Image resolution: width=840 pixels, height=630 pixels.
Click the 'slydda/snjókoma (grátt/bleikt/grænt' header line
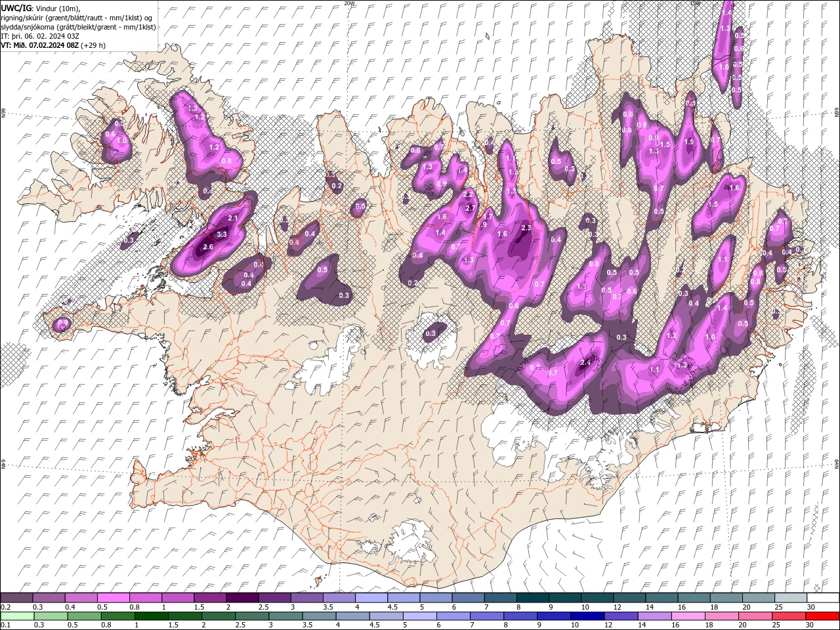[x=78, y=27]
